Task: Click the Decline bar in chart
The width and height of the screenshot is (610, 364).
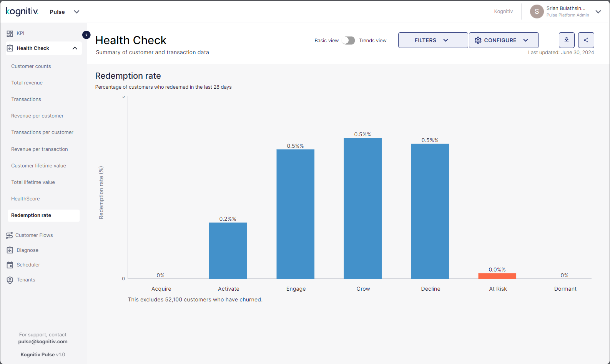Action: (x=430, y=211)
